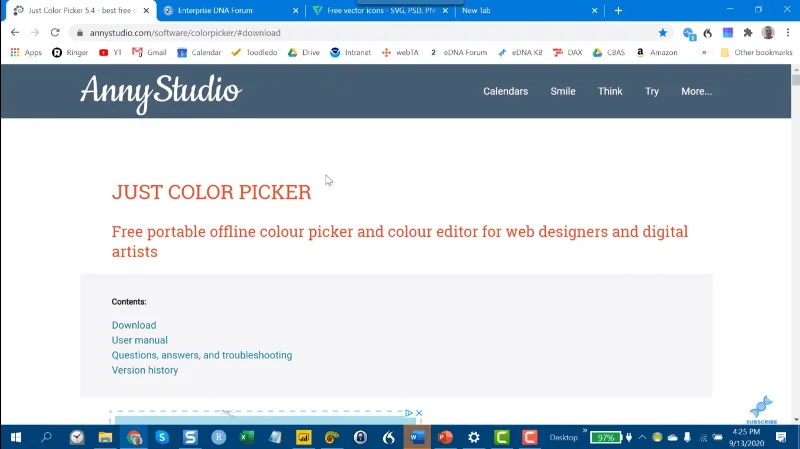Close the New Tab tab
This screenshot has height=449, width=800.
594,10
